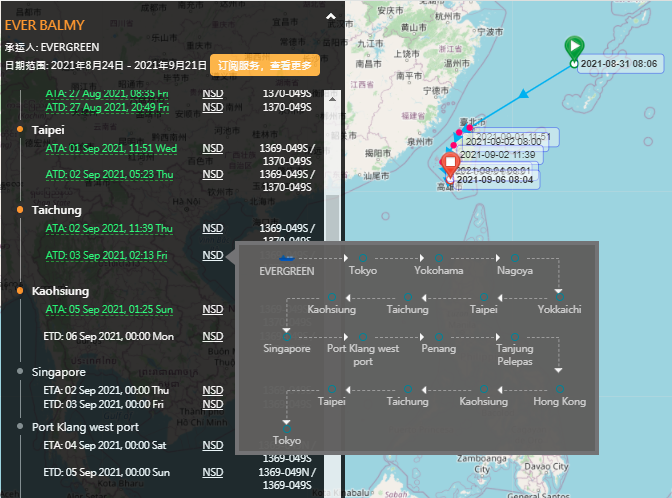Click the red stop marker on map
Screen dimensions: 672x498
tap(450, 163)
